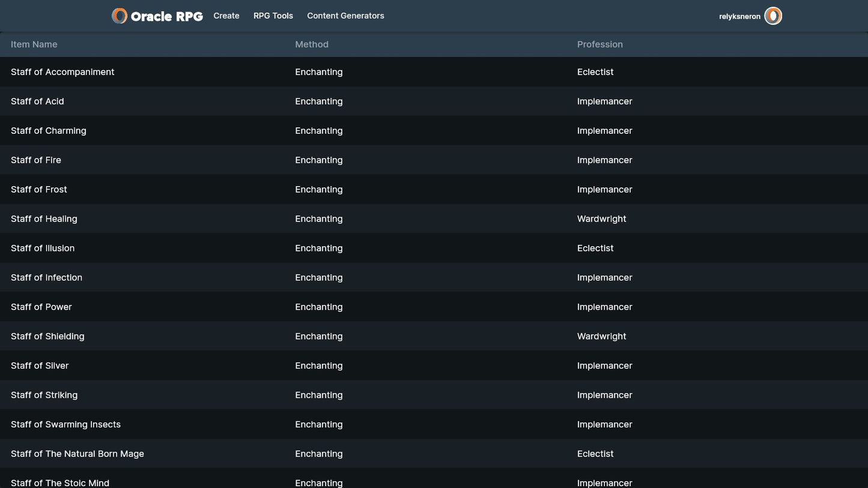Viewport: 868px width, 488px height.
Task: Select the Staff of Healing row
Action: point(44,219)
